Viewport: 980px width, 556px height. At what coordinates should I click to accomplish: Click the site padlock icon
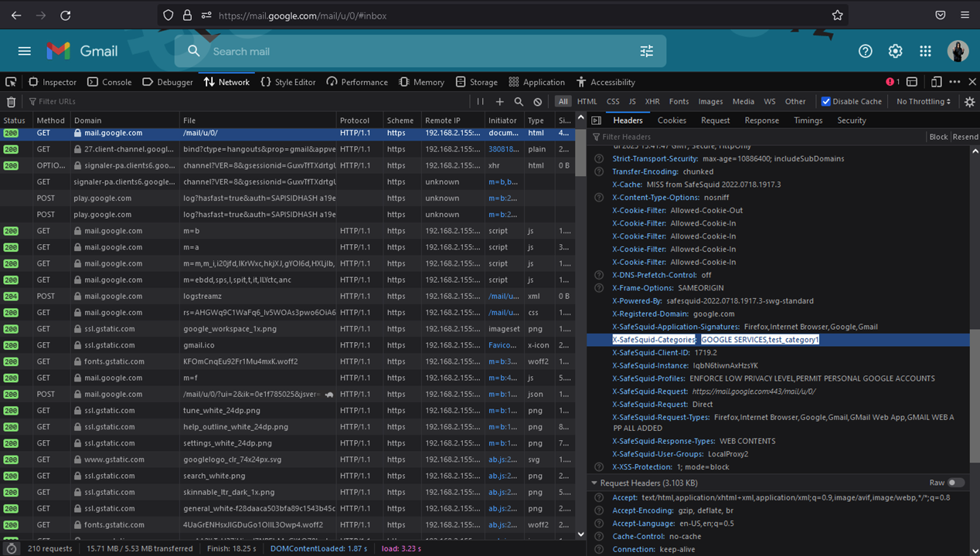point(188,15)
